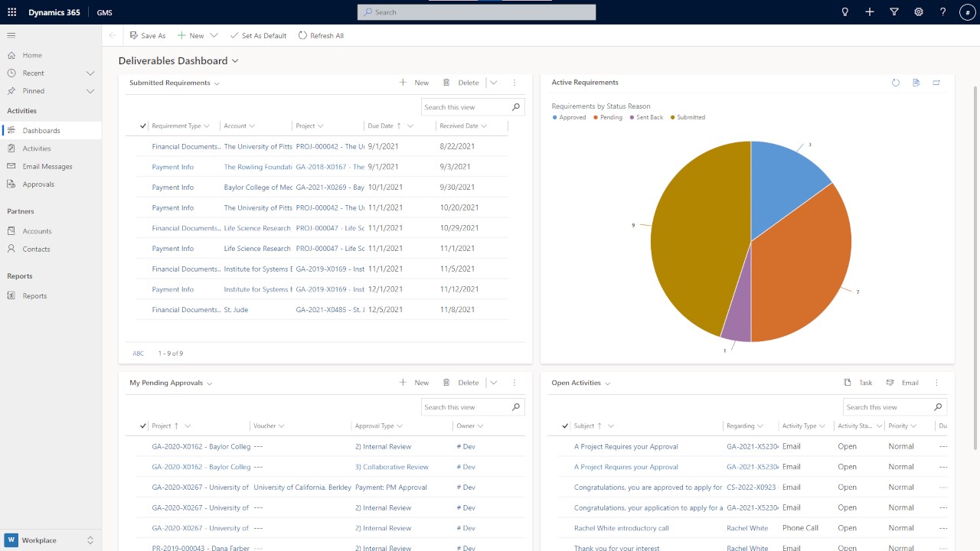Click the quick create plus icon
Image resolution: width=980 pixels, height=551 pixels.
tap(870, 12)
